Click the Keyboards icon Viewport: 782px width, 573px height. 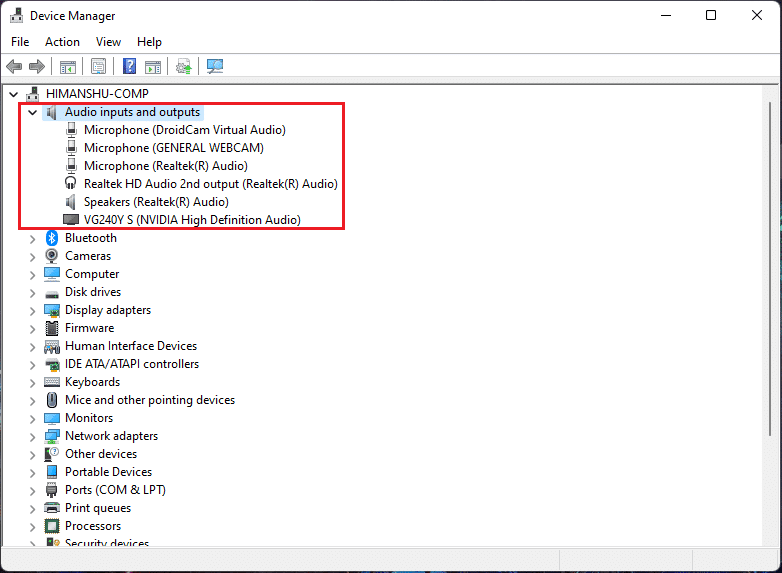tap(52, 382)
